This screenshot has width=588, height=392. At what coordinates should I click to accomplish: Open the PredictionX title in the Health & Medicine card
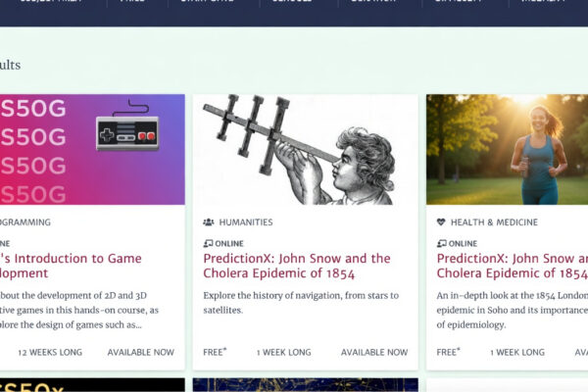pos(512,266)
